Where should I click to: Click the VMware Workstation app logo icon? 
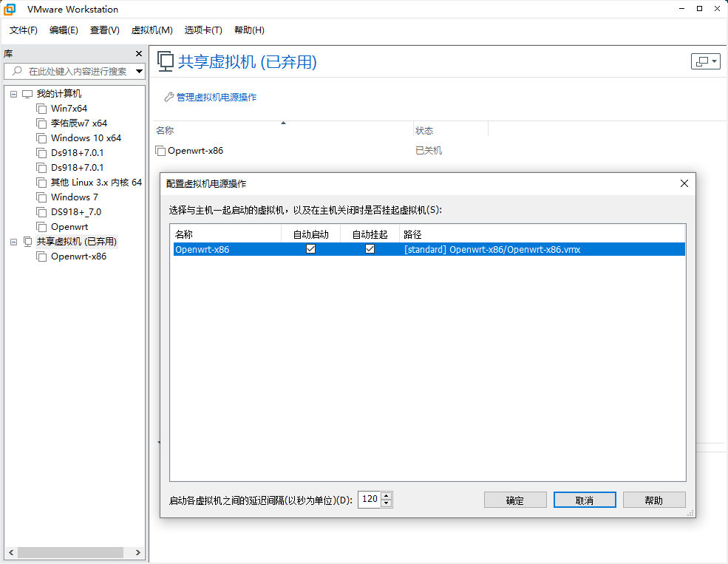pos(10,10)
